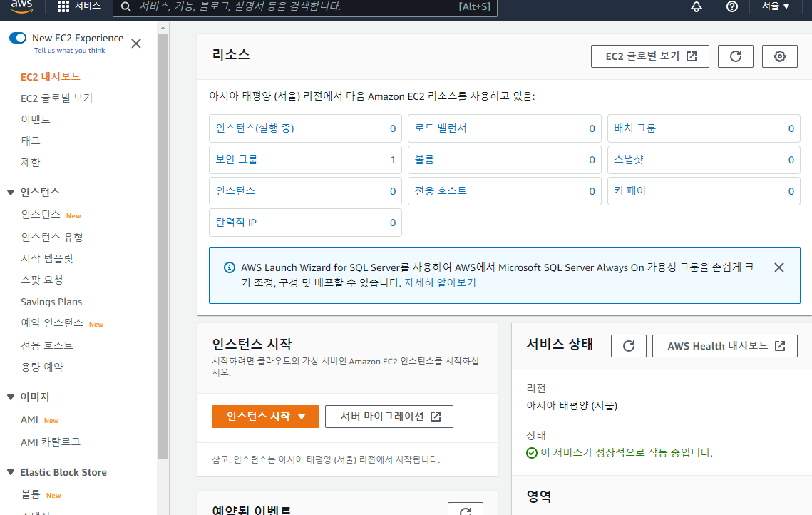This screenshot has width=812, height=515.
Task: Click the EC2 글로벌 보기 button
Action: point(649,56)
